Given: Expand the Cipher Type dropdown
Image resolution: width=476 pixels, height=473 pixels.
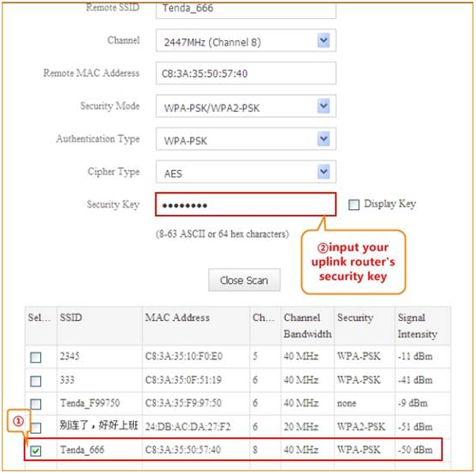Looking at the screenshot, I should pyautogui.click(x=323, y=172).
